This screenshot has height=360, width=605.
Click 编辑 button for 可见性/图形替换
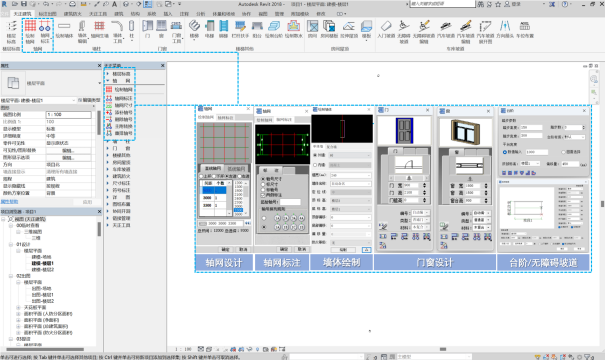pos(68,150)
